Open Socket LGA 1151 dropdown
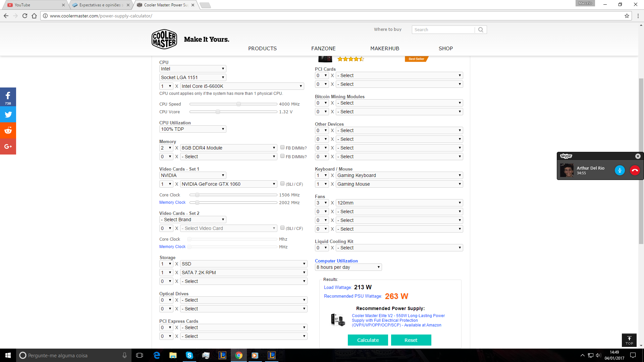The width and height of the screenshot is (644, 362). tap(193, 77)
